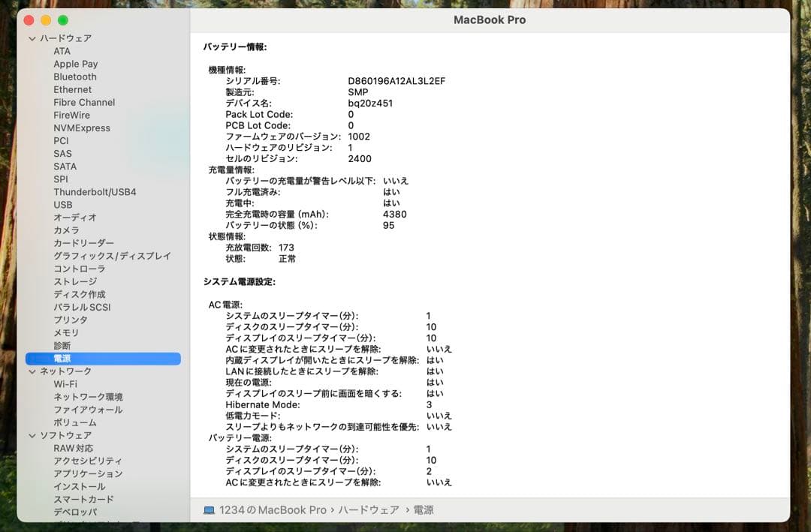Viewport: 811px width, 532px height.
Task: Click the cell revision value 2400
Action: click(360, 159)
